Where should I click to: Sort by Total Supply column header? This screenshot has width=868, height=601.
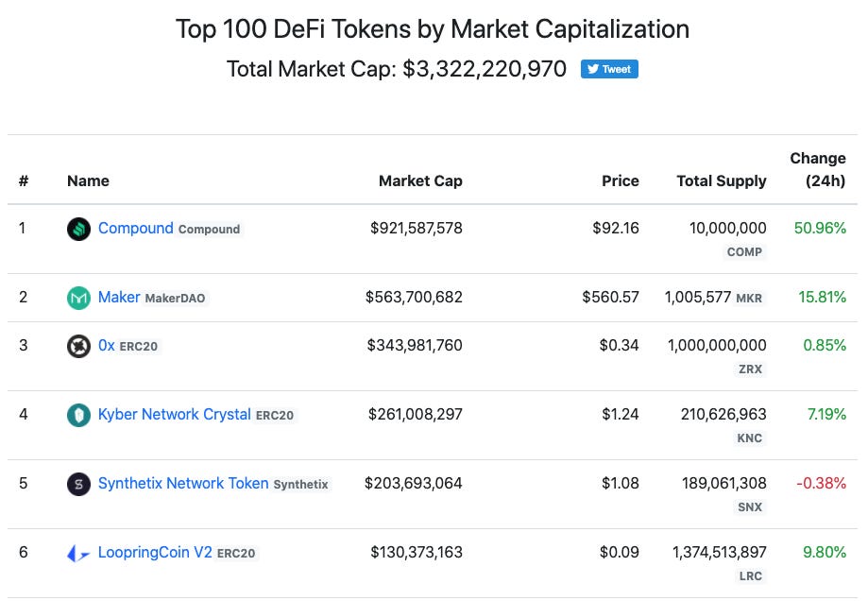(722, 180)
